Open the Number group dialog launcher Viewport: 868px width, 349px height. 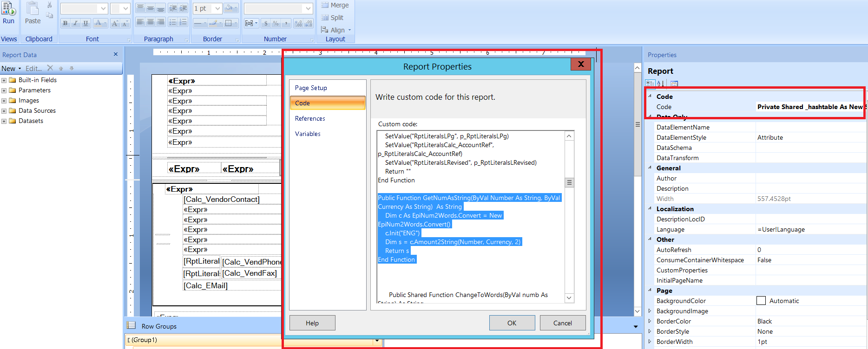[x=312, y=40]
